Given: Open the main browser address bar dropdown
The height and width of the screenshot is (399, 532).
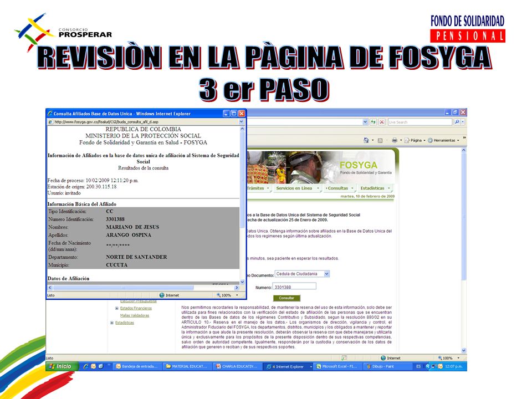Looking at the screenshot, I should (x=365, y=122).
